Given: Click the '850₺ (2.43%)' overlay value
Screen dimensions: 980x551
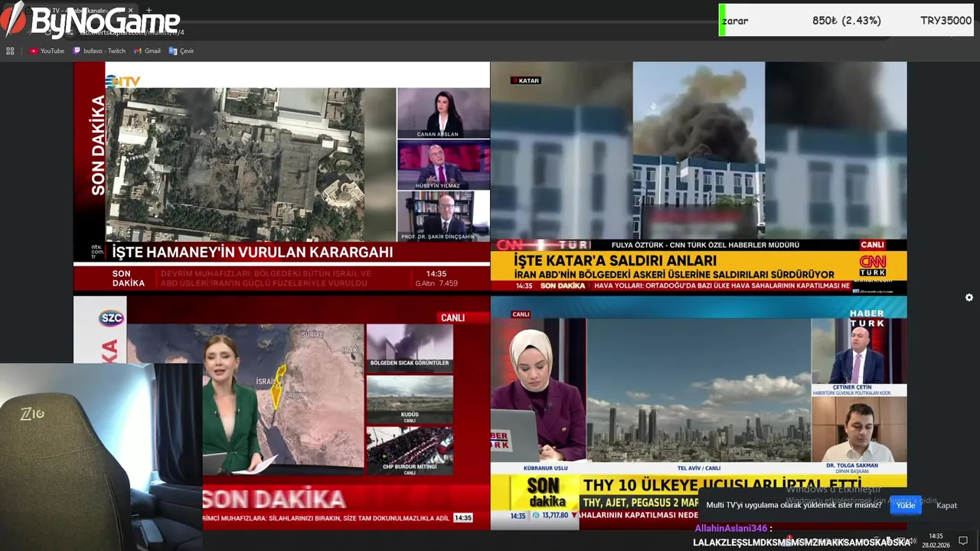Looking at the screenshot, I should tap(846, 21).
